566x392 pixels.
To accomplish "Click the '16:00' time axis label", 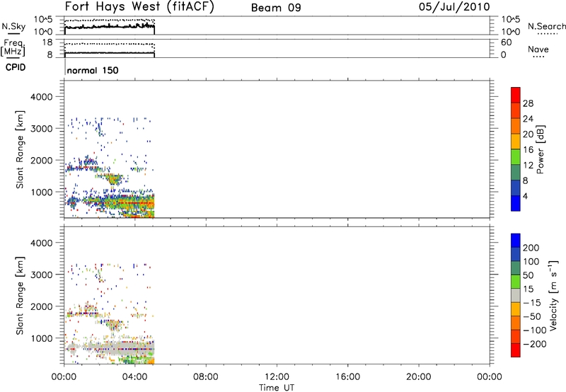I will (x=347, y=377).
